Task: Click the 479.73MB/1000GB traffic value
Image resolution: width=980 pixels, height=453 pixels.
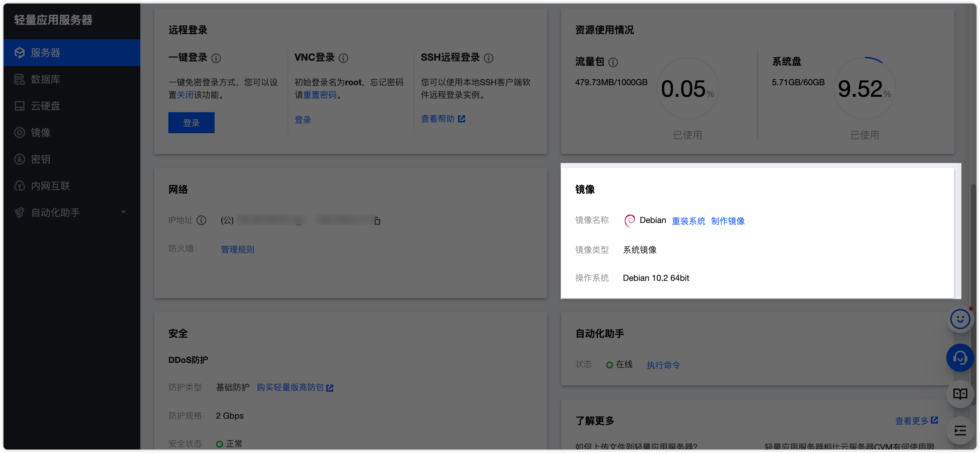Action: [x=611, y=82]
